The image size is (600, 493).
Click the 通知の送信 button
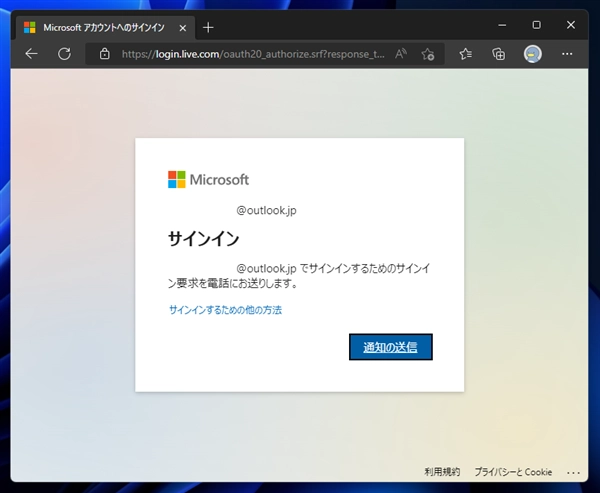tap(391, 347)
